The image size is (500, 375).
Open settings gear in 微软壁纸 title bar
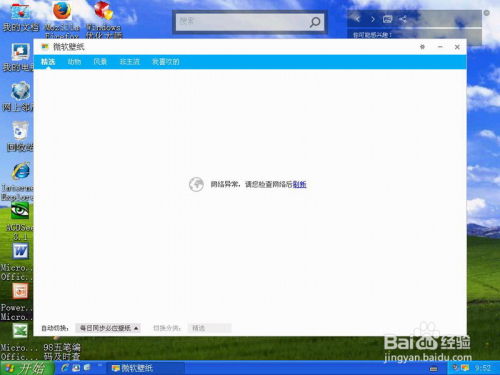pyautogui.click(x=422, y=47)
